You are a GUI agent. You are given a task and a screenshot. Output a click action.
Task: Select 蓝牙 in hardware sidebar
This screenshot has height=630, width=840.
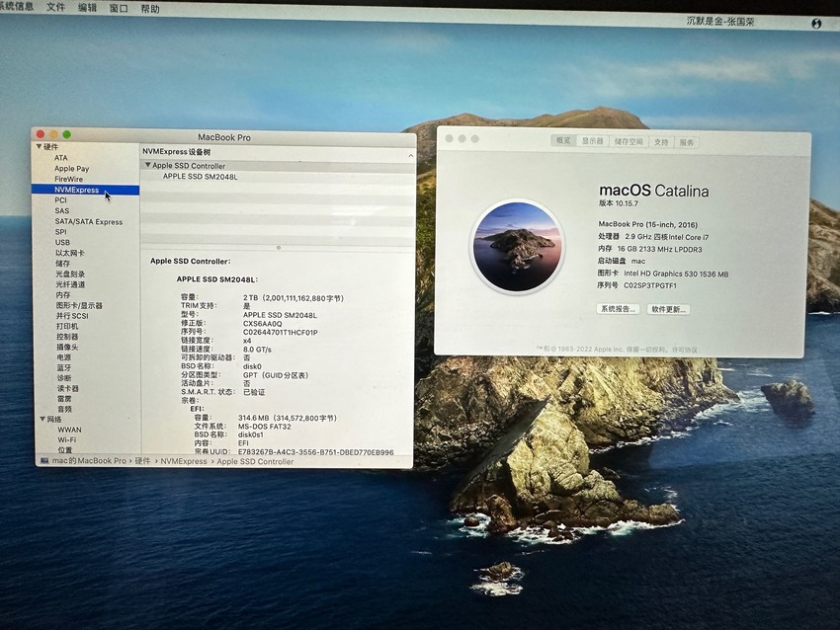click(x=64, y=367)
